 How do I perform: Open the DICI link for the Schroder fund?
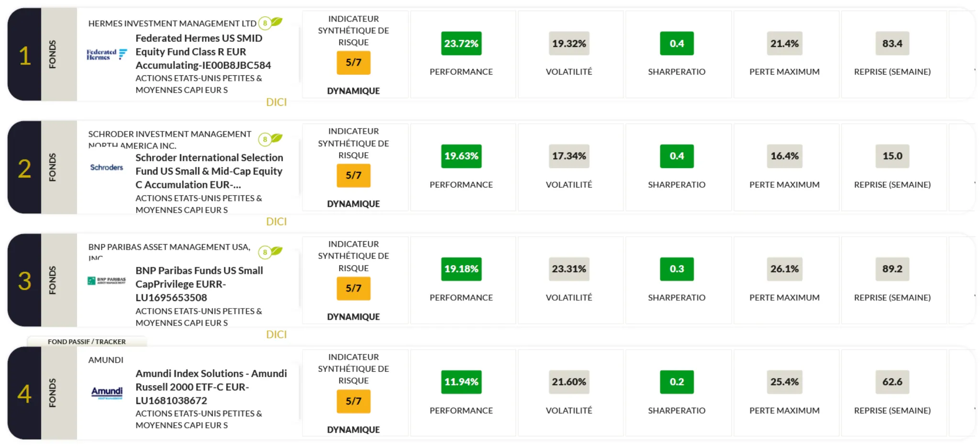pyautogui.click(x=276, y=222)
